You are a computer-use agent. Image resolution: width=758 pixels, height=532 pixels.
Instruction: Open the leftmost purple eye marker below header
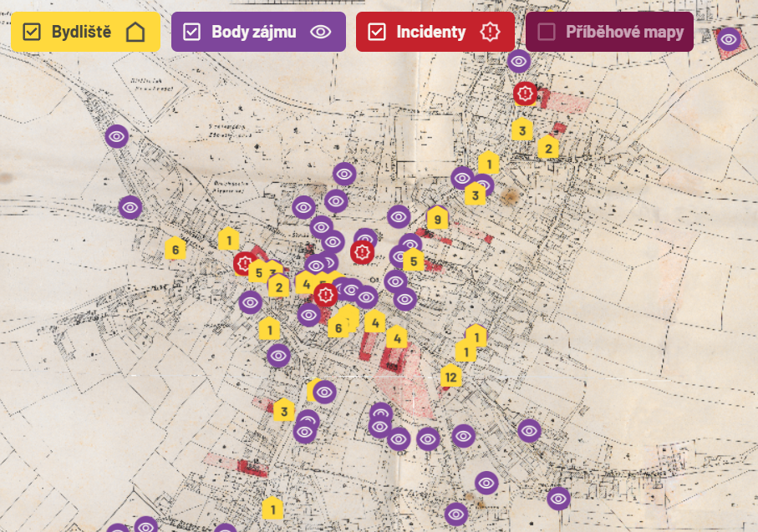pos(117,135)
